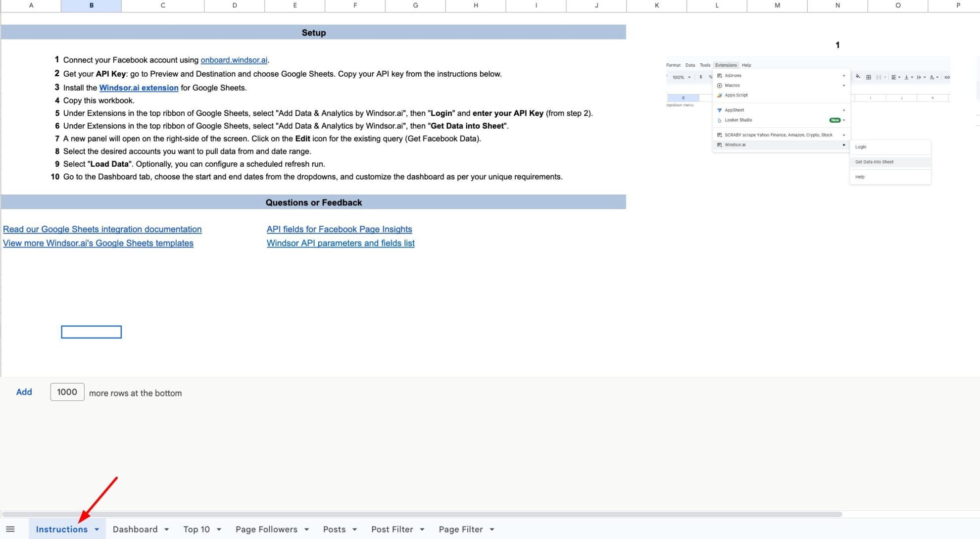The image size is (980, 539).
Task: Open the Page Followers tab dropdown arrow
Action: click(306, 529)
